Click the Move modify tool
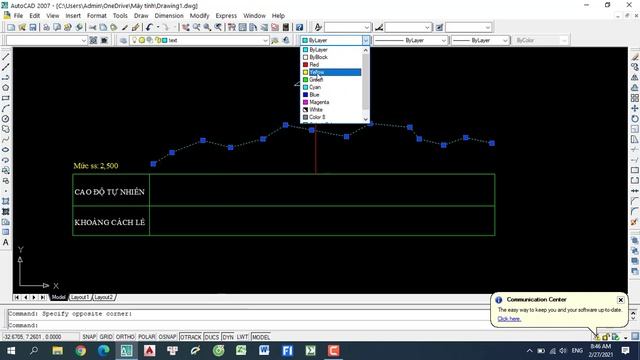640x360 pixels. point(635,108)
